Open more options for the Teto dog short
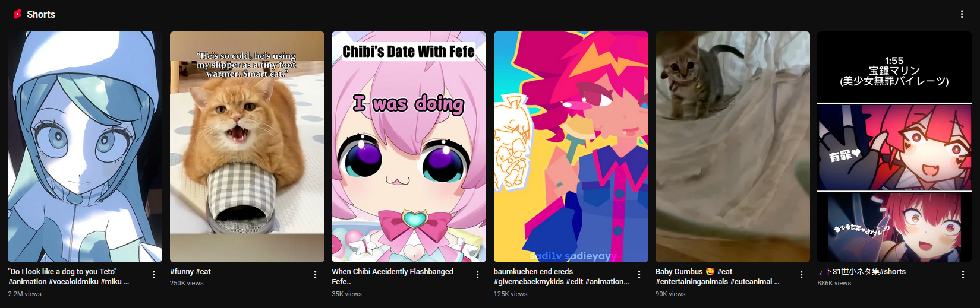Image resolution: width=980 pixels, height=308 pixels. tap(153, 275)
